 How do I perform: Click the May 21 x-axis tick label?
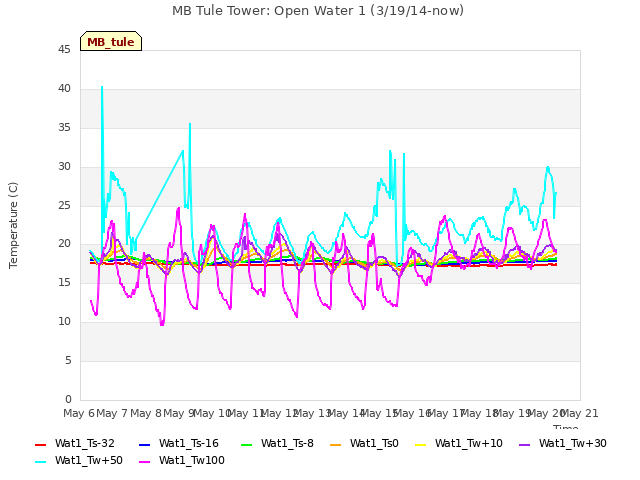pyautogui.click(x=579, y=413)
